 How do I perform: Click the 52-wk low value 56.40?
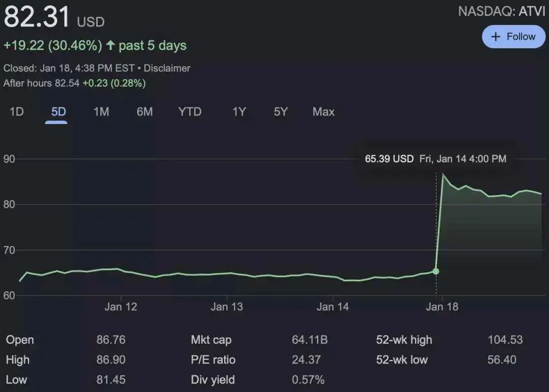click(x=502, y=359)
